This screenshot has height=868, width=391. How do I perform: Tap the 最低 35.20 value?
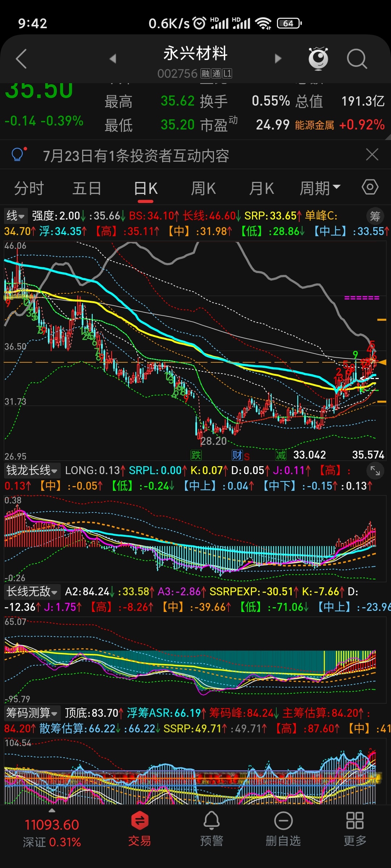pyautogui.click(x=178, y=125)
